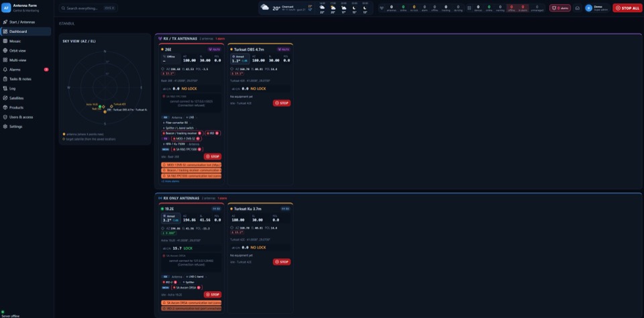Open the MOD-1 DVB-S2 communication lost alert
644x318 pixels.
(191, 164)
